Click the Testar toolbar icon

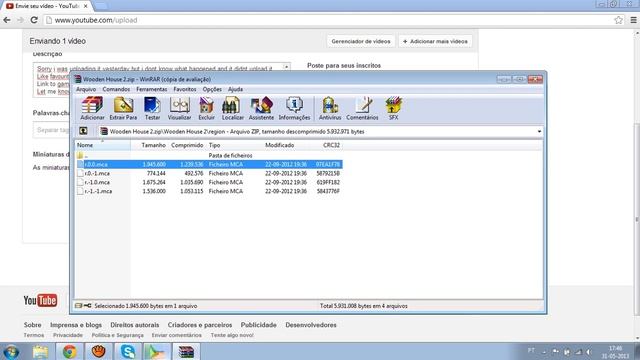pyautogui.click(x=152, y=108)
